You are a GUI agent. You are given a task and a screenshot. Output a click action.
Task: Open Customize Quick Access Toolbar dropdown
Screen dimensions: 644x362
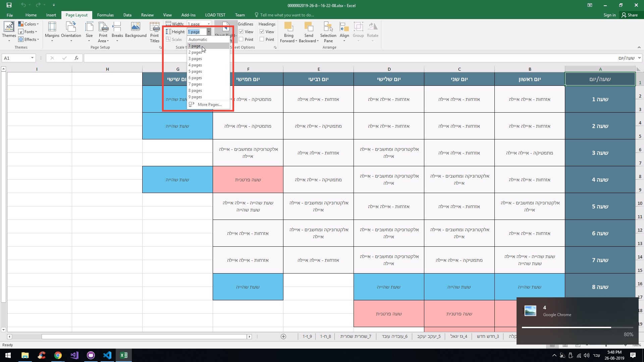54,5
